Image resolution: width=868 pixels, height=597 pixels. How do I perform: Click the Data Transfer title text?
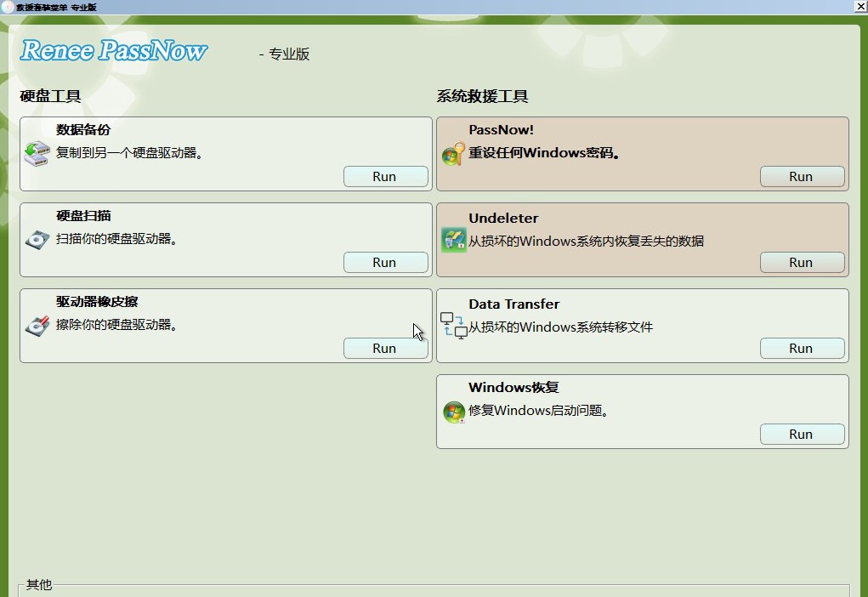point(513,304)
